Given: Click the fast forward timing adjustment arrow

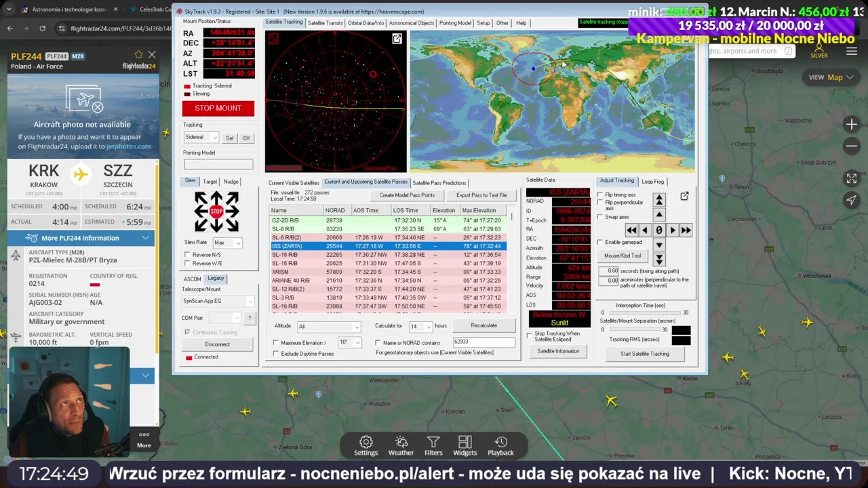Looking at the screenshot, I should (686, 230).
